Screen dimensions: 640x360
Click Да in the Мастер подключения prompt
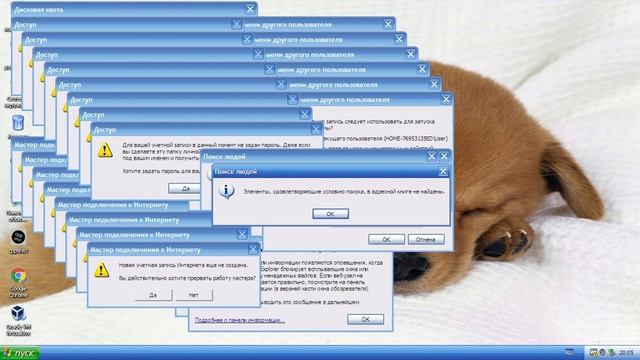pos(153,295)
